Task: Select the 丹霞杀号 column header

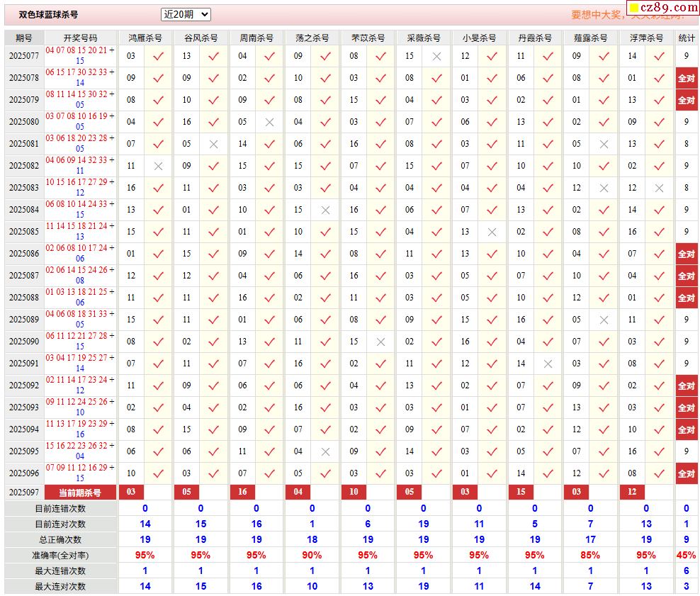Action: 535,38
